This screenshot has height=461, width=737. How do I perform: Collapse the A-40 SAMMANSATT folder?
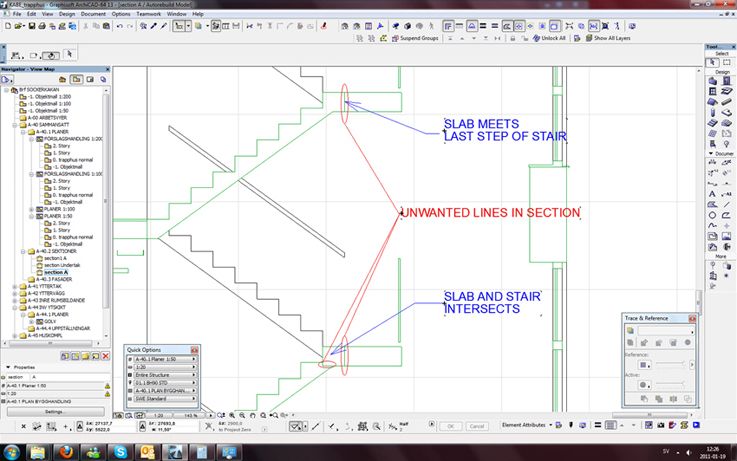point(15,125)
